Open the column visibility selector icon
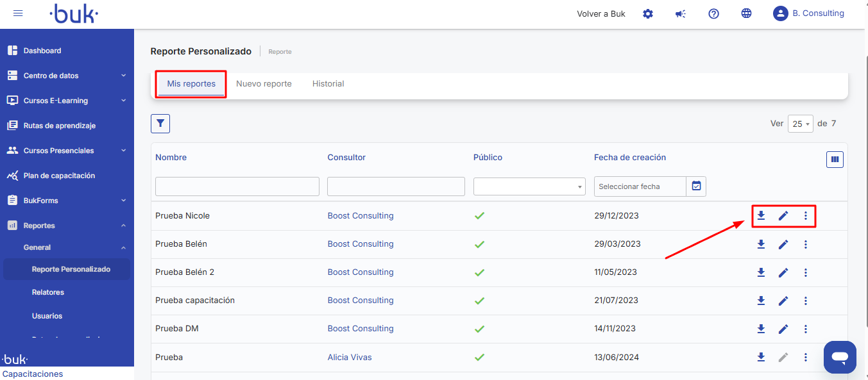This screenshot has height=380, width=868. 835,160
